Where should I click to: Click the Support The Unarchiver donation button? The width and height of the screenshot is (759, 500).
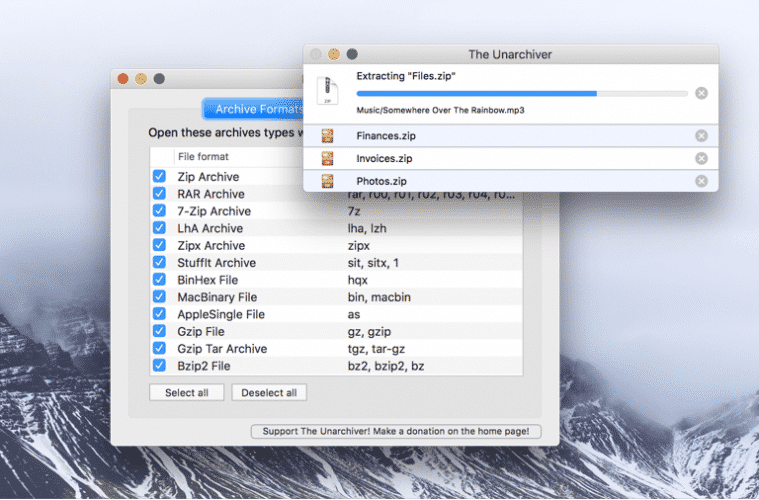tap(395, 432)
